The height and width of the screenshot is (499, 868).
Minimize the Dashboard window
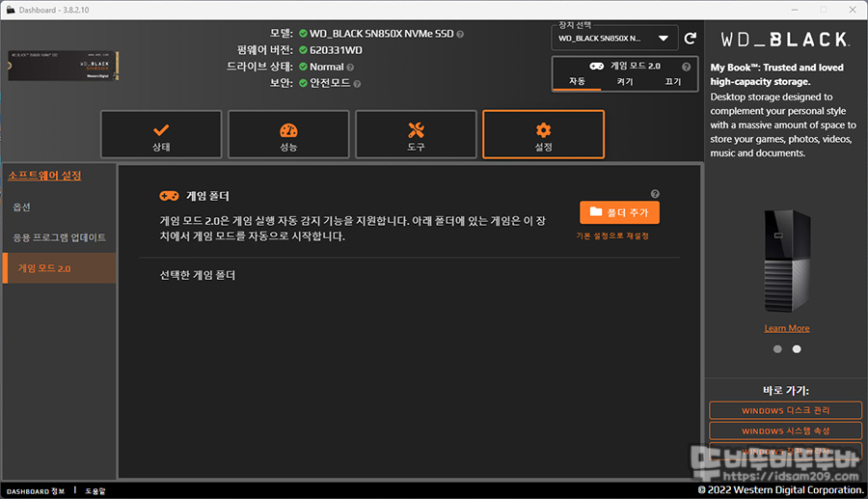click(x=795, y=10)
